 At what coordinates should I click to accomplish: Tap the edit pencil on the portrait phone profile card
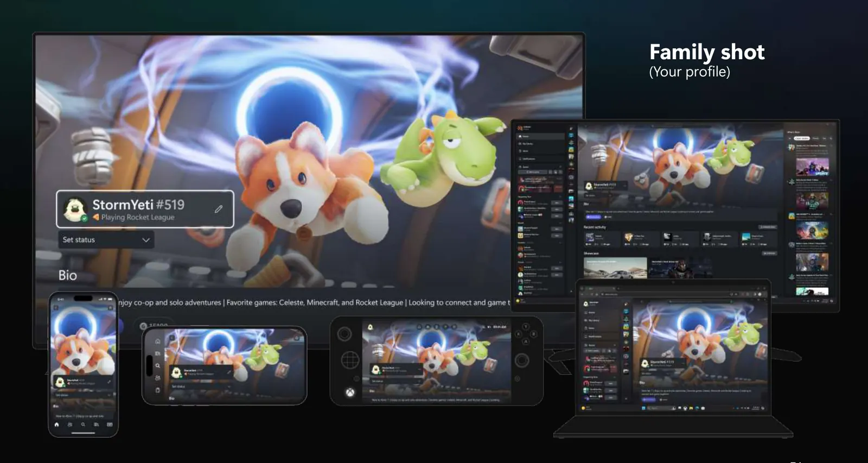tap(110, 382)
